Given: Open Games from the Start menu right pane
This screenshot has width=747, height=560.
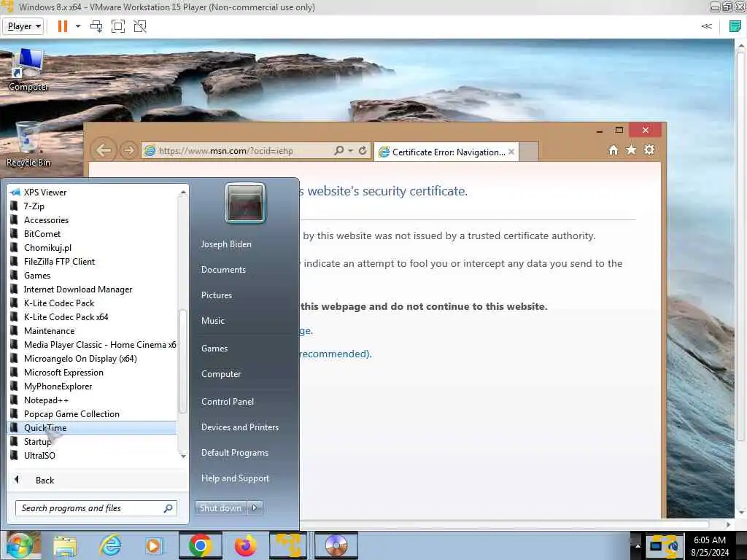Looking at the screenshot, I should tap(214, 349).
